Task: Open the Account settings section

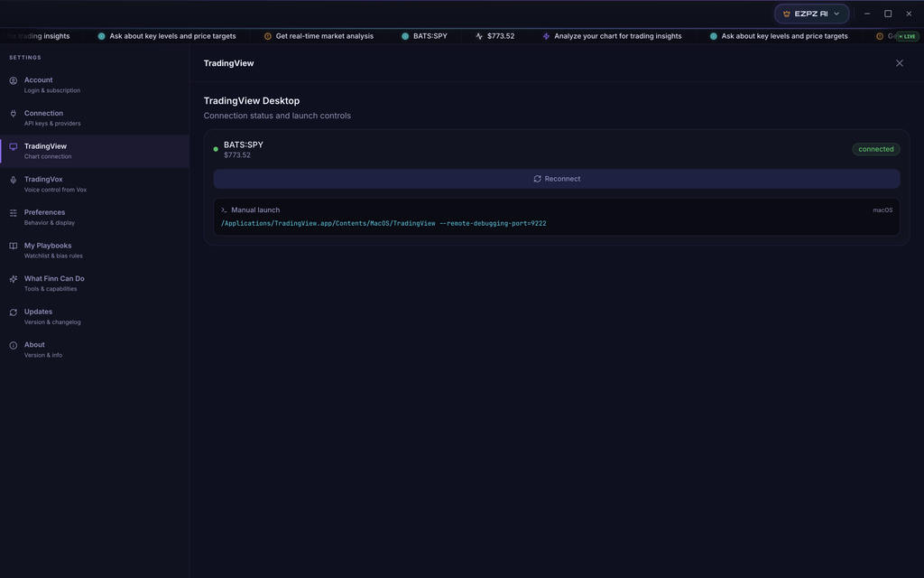Action: 94,85
